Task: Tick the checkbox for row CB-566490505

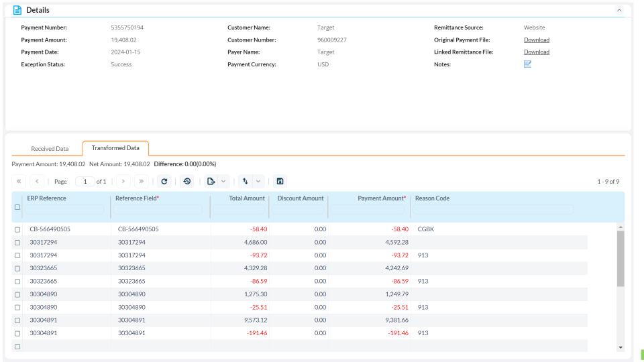Action: coord(17,230)
